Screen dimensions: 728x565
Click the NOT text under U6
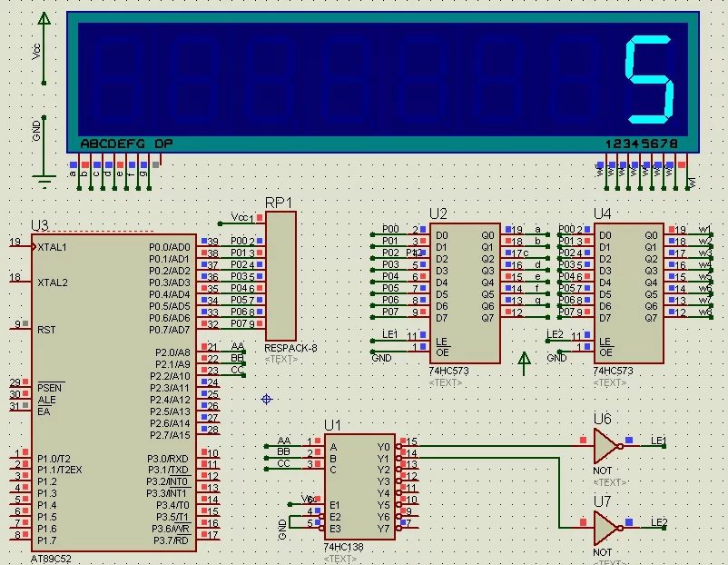[x=602, y=471]
